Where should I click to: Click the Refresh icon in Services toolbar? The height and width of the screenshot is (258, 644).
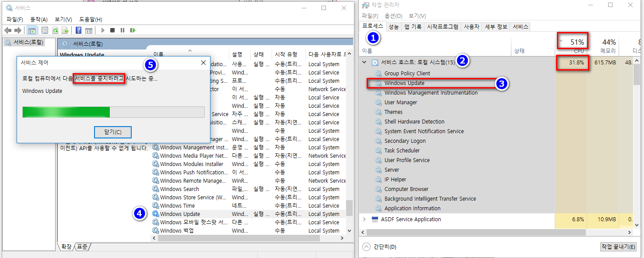tap(55, 30)
